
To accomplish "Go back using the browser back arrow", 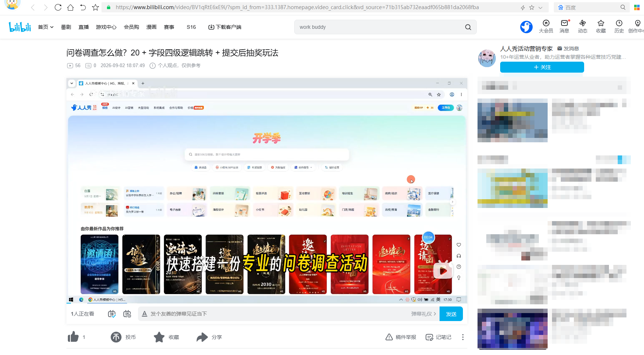I will [33, 7].
